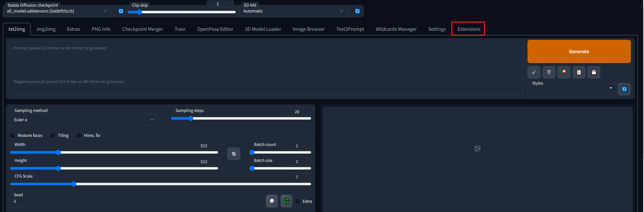Click the Sampling steps number field

tap(299, 112)
